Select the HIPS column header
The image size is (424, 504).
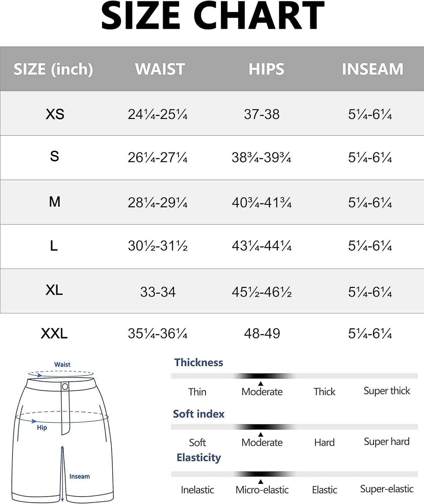point(266,69)
